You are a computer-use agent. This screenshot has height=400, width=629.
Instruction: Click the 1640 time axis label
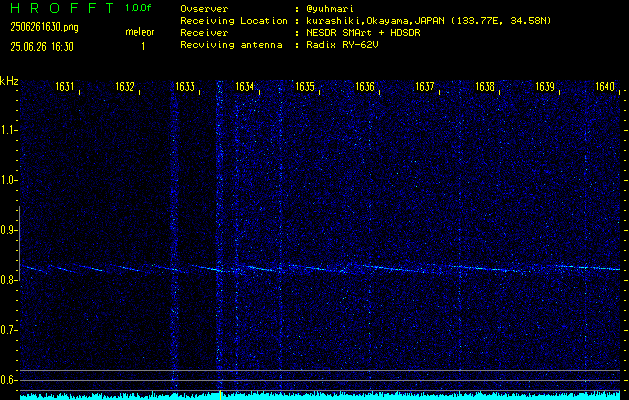click(605, 87)
